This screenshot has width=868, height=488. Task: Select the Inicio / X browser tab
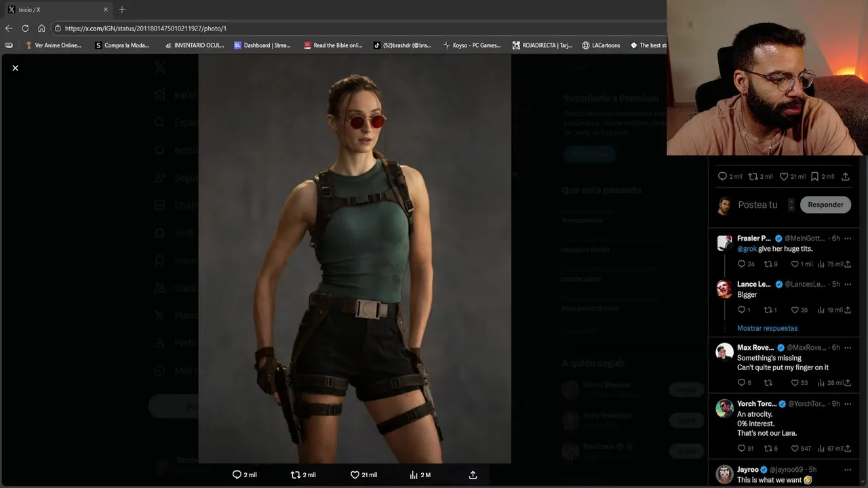58,9
